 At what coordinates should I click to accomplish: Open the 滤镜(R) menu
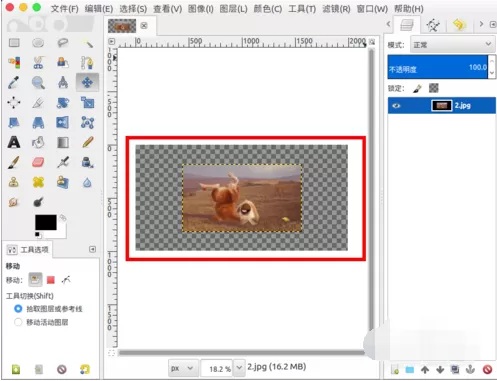pyautogui.click(x=336, y=9)
